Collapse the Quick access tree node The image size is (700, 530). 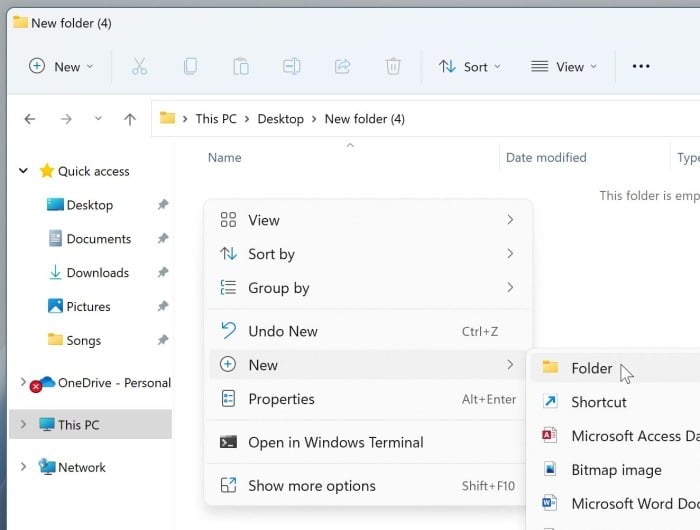pos(23,171)
